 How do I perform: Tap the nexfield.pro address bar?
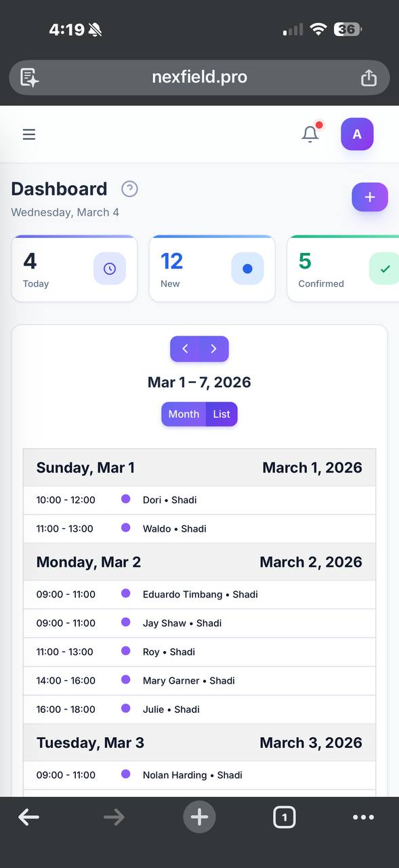click(199, 77)
